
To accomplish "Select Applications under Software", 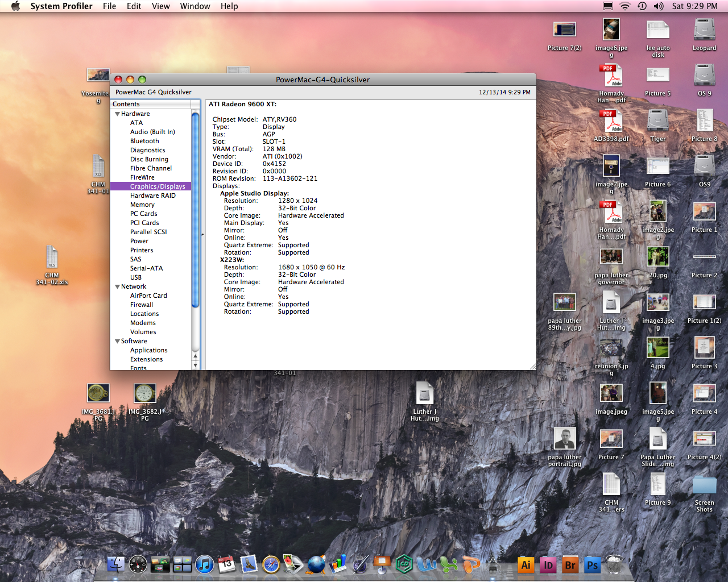I will pos(148,350).
